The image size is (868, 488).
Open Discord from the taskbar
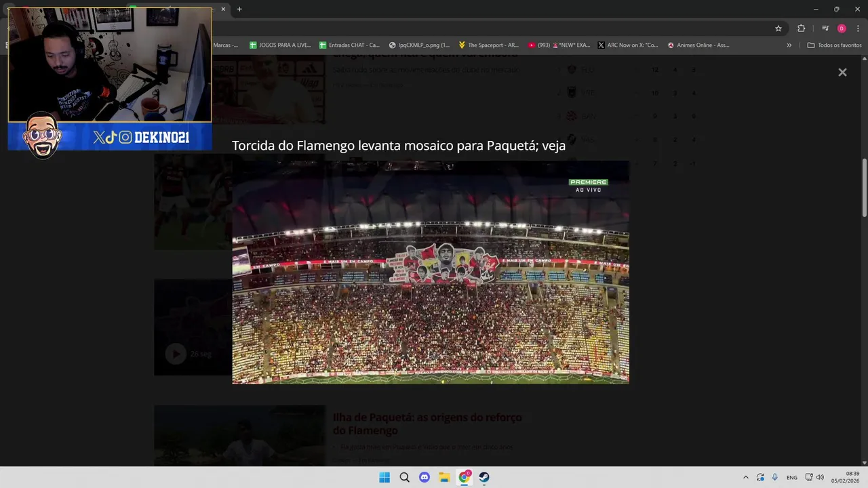click(x=425, y=477)
